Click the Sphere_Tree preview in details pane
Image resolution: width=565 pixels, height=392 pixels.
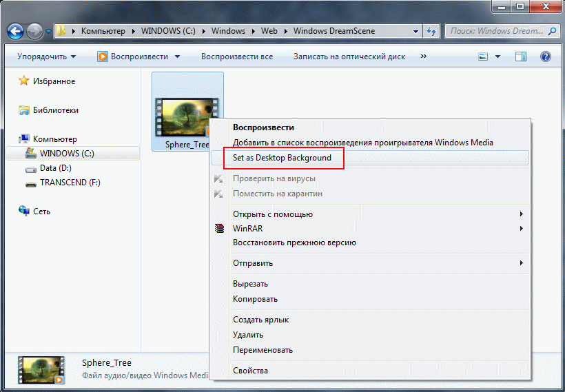[x=41, y=370]
